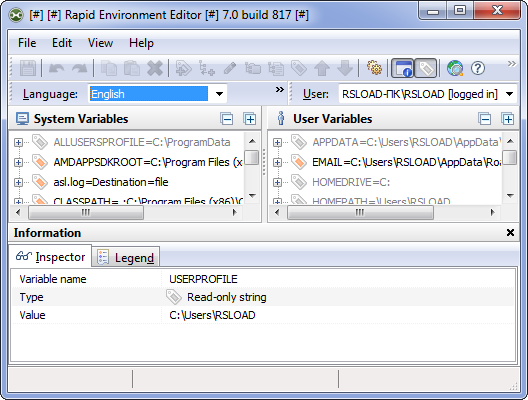528x400 pixels.
Task: Click the grey tag toolbar icon
Action: pyautogui.click(x=299, y=68)
